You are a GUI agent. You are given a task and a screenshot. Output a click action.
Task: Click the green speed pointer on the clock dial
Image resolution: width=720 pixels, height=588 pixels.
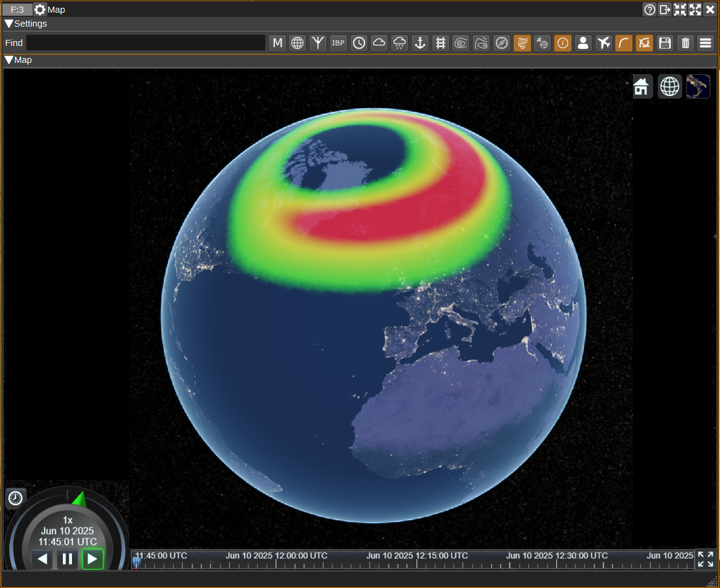coord(79,499)
